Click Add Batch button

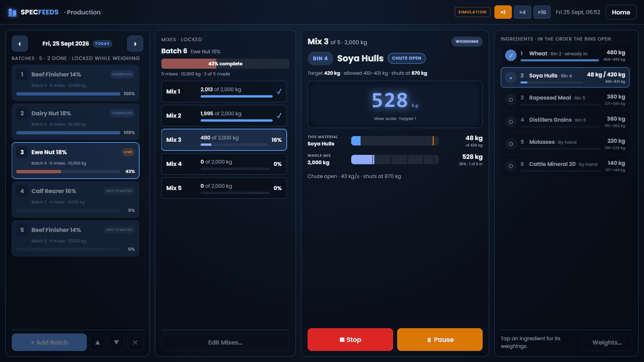[49, 342]
